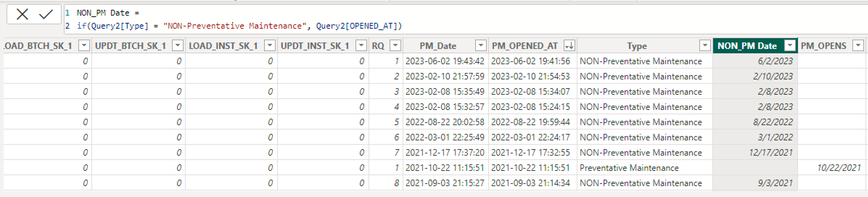Click NON_PM Date cell 12/17/2021
The image size is (868, 197).
(x=755, y=153)
